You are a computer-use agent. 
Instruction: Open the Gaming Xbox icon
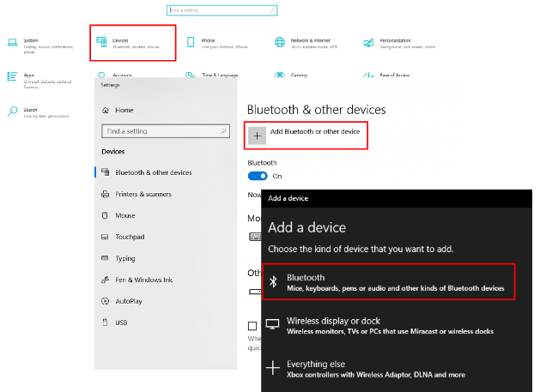coord(280,75)
